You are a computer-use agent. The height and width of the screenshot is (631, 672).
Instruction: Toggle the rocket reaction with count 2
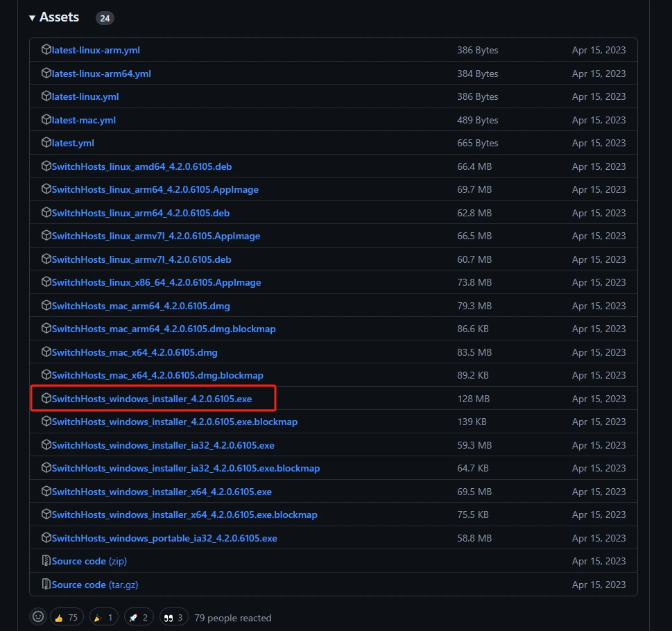point(139,617)
